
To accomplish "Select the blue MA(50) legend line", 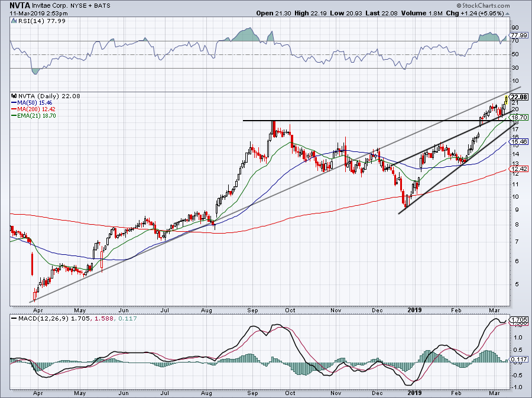I will tap(14, 103).
